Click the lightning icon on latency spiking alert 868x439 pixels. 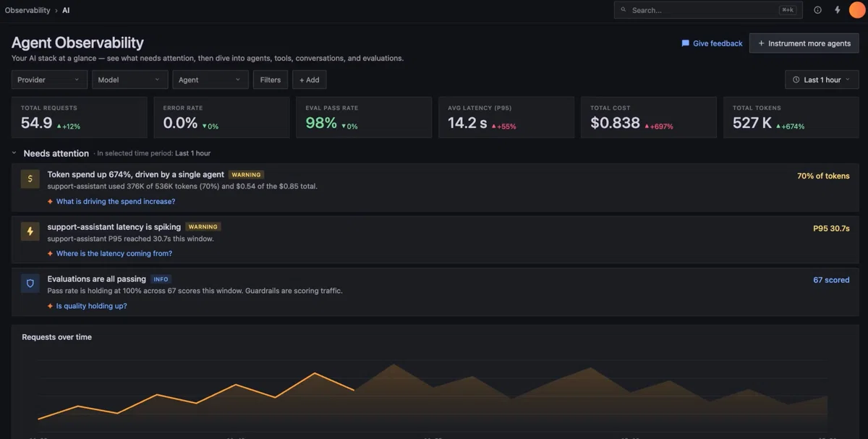[30, 231]
